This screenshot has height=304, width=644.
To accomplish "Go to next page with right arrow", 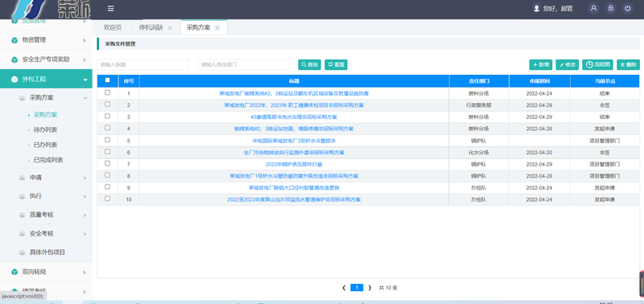I will pos(369,288).
